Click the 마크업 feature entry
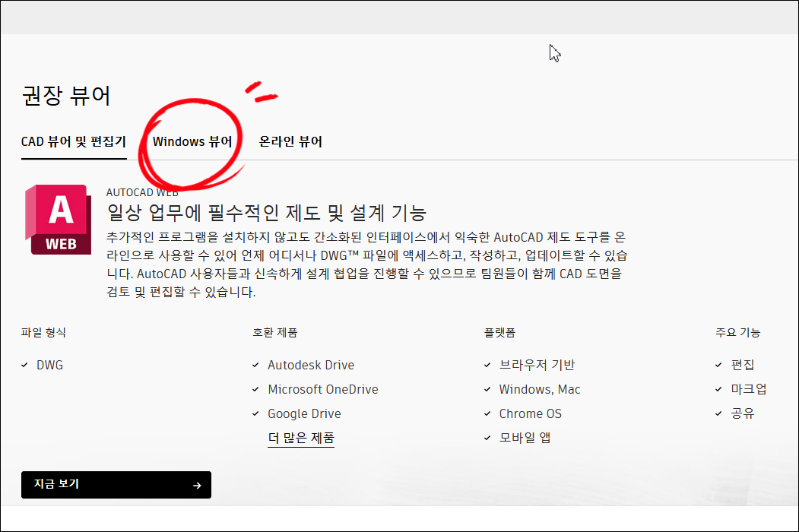Image resolution: width=799 pixels, height=532 pixels. 748,389
